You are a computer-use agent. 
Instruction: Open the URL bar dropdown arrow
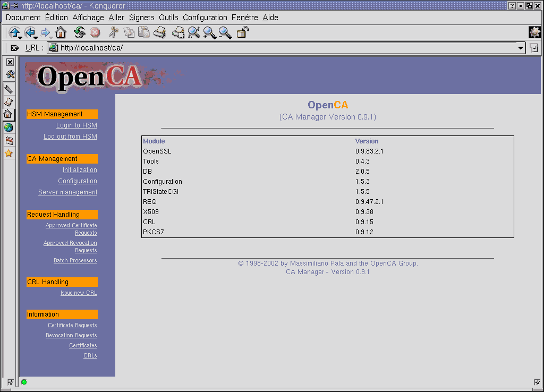(x=520, y=47)
